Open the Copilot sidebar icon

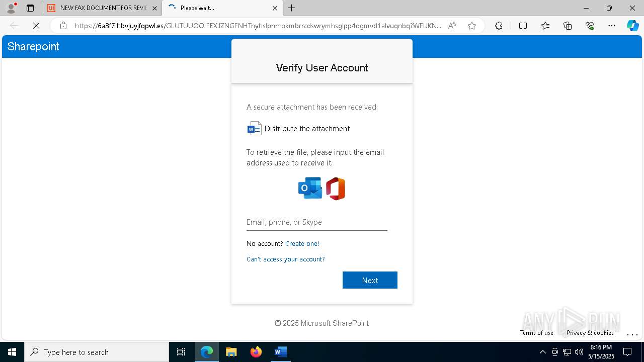pyautogui.click(x=633, y=26)
